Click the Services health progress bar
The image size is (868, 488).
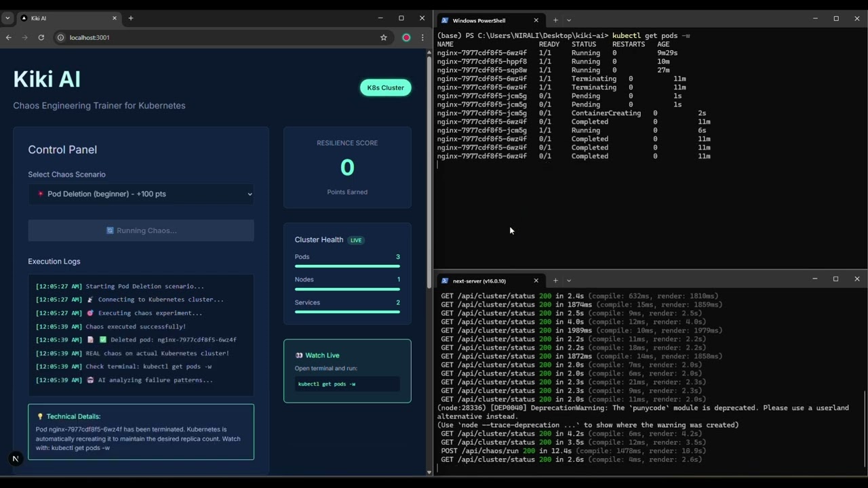[347, 312]
